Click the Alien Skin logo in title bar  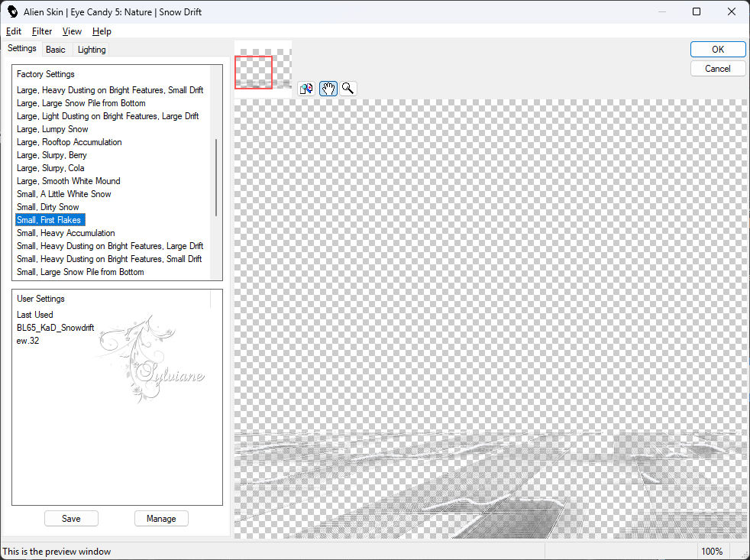tap(12, 11)
